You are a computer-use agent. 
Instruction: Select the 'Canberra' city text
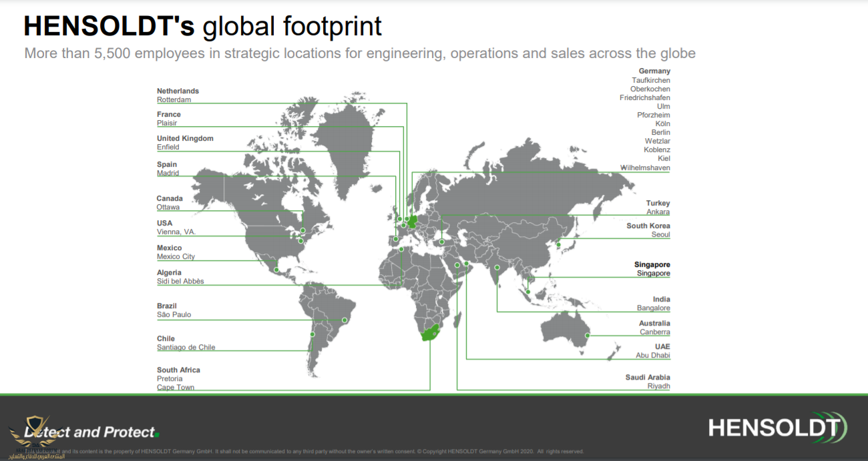pyautogui.click(x=655, y=332)
